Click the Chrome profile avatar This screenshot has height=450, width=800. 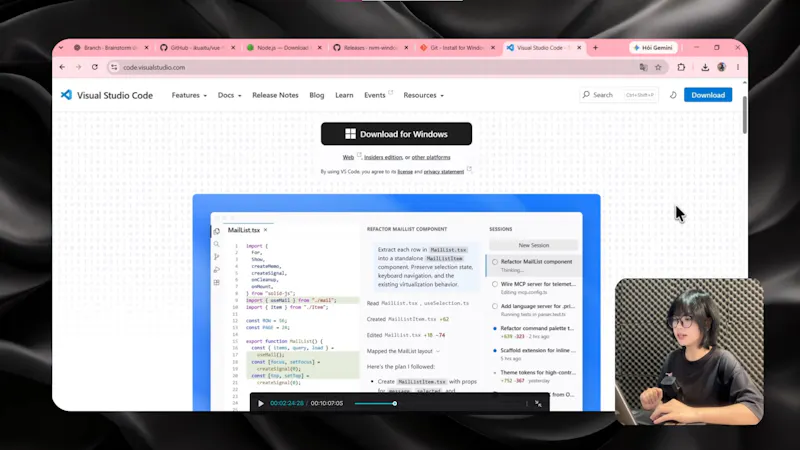tap(721, 67)
